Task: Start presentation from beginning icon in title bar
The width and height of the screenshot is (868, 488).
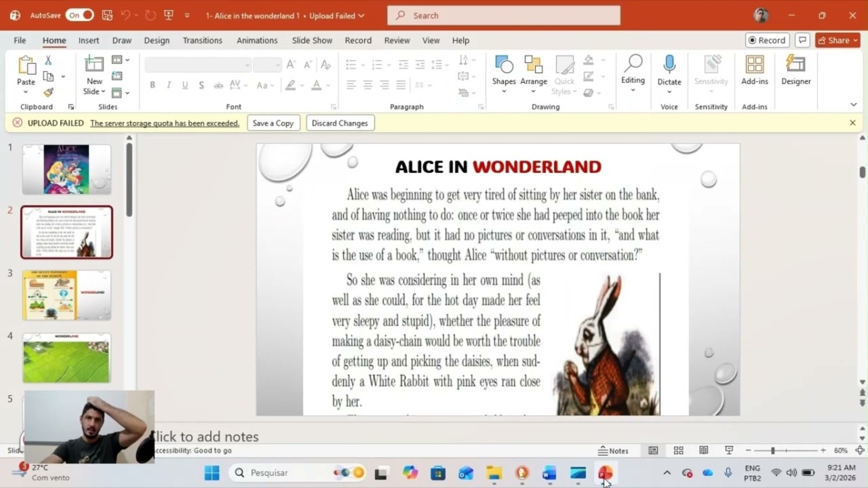Action: 169,15
